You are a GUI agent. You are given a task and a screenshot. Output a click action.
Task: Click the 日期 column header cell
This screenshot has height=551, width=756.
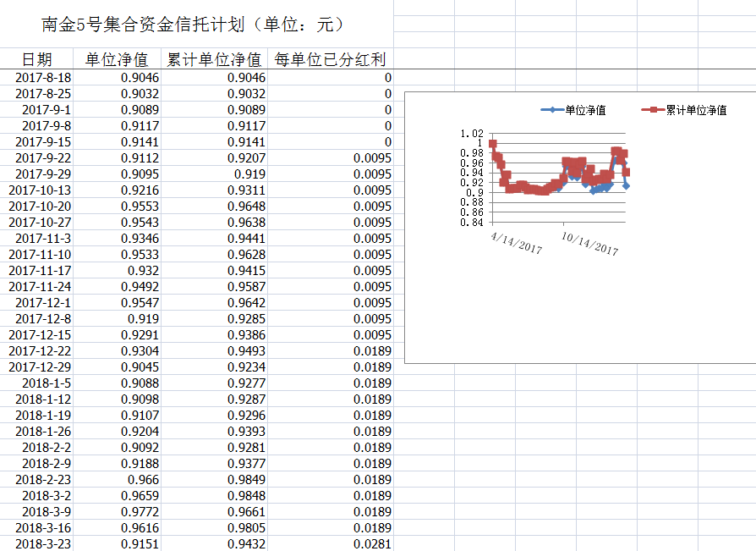click(36, 59)
